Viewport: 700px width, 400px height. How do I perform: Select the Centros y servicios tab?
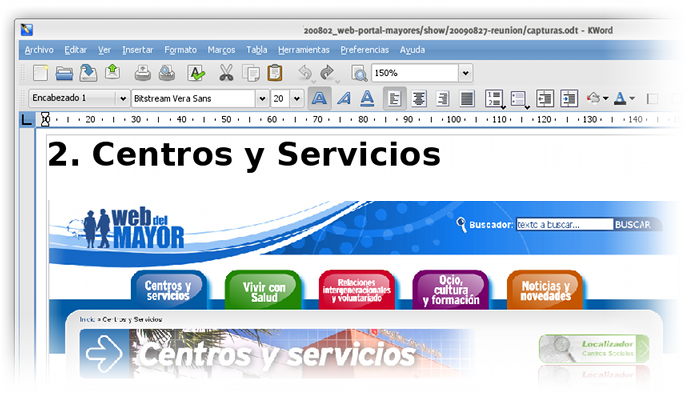(169, 290)
